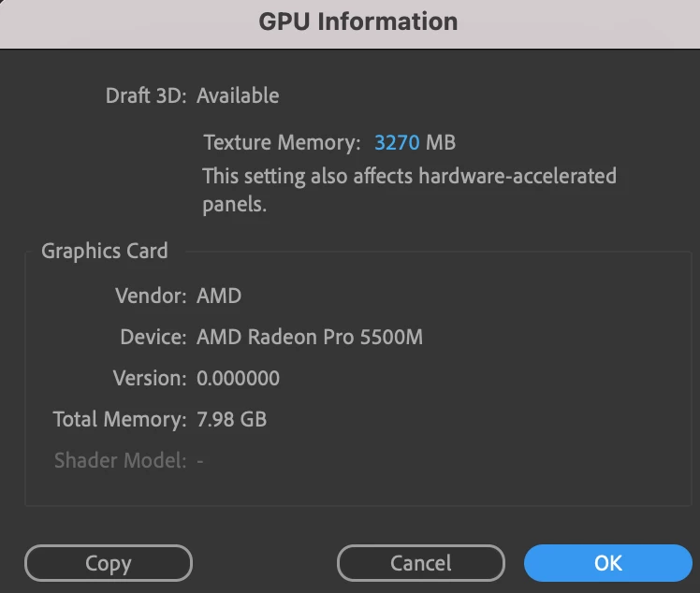
Task: Click the Total Memory label
Action: (120, 419)
